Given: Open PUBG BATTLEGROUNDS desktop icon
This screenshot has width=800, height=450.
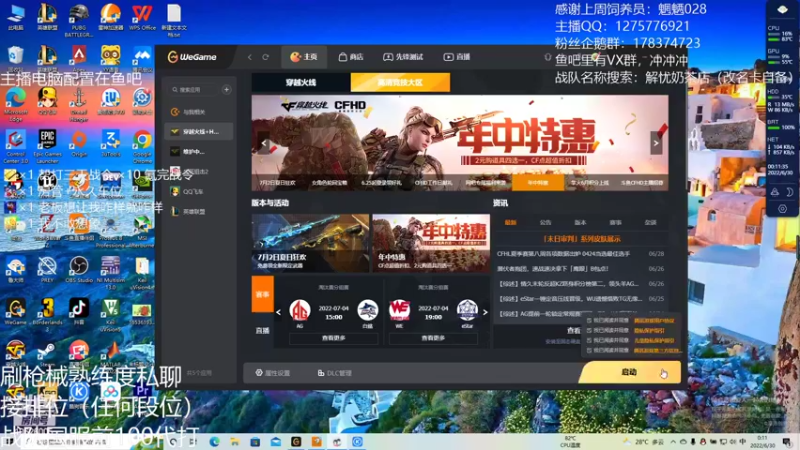Looking at the screenshot, I should pos(79,20).
